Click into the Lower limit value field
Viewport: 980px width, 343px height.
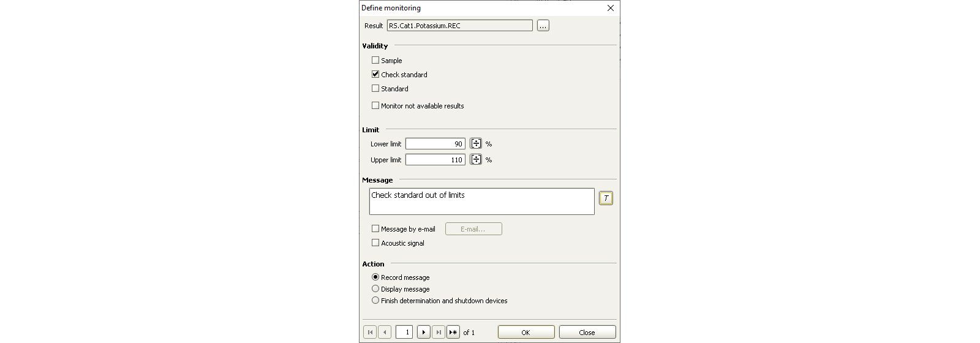coord(435,144)
